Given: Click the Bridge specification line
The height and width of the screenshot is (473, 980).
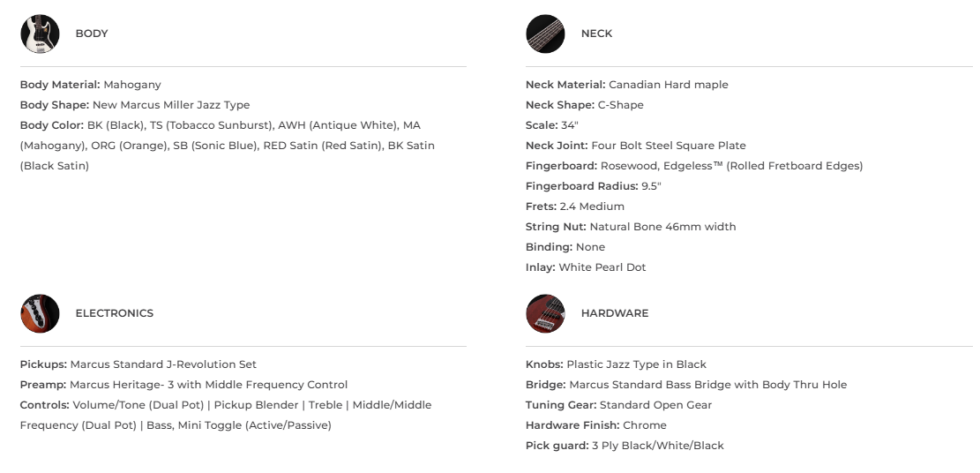Looking at the screenshot, I should pos(685,385).
